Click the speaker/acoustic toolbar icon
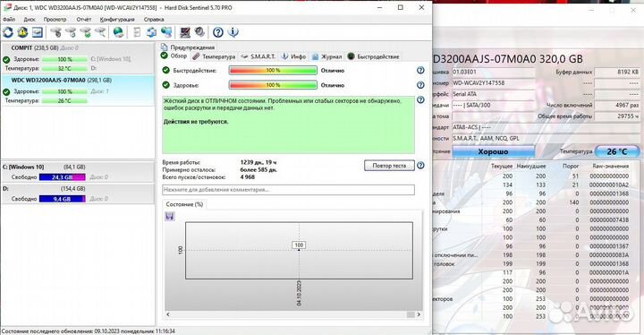Image resolution: width=644 pixels, height=335 pixels. [x=199, y=32]
